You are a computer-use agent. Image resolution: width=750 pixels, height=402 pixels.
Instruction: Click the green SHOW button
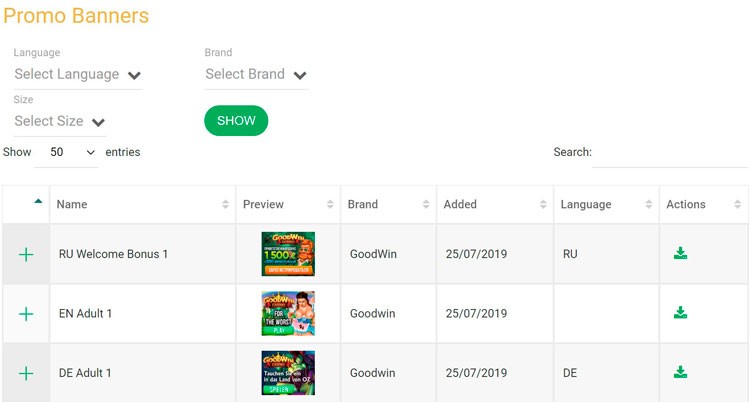236,121
